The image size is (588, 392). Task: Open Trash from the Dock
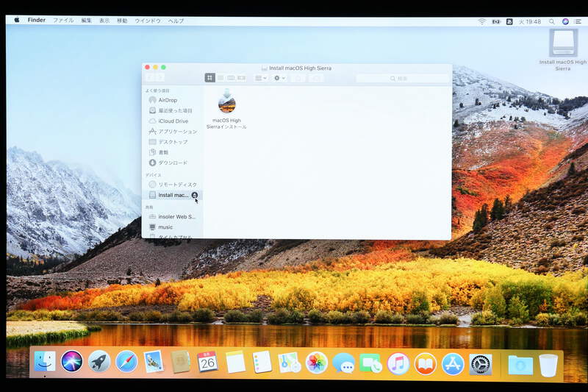click(x=548, y=365)
